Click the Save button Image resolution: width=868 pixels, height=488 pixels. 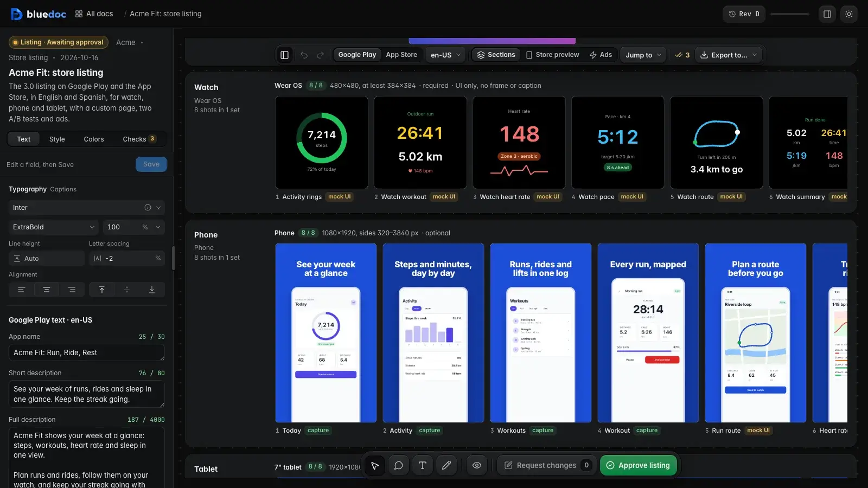[x=151, y=164]
